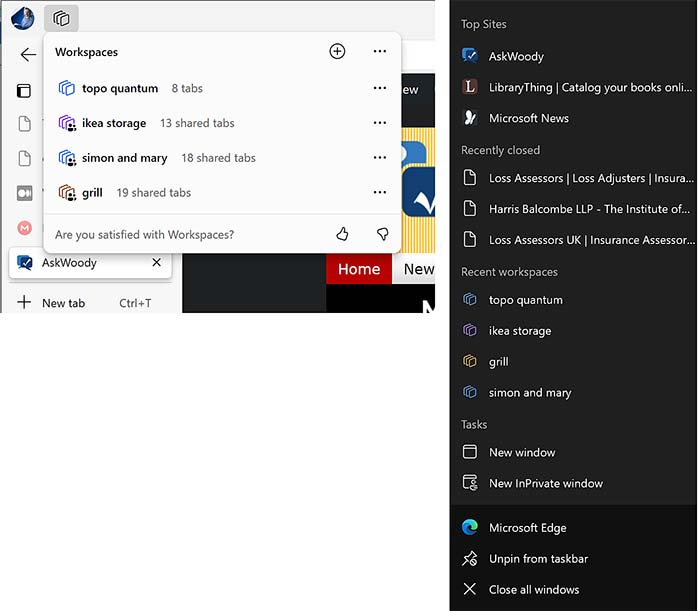Viewport: 698px width, 611px height.
Task: Click the shared workspace icon next to grill
Action: [67, 193]
